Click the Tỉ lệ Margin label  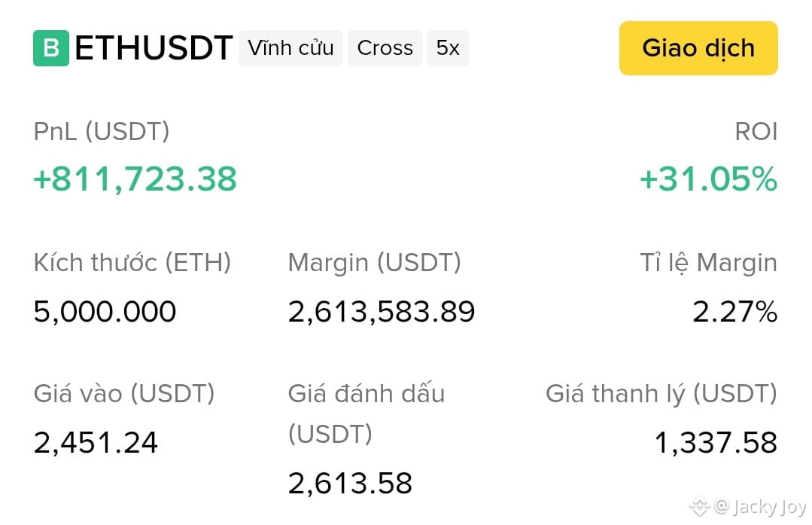[x=708, y=262]
